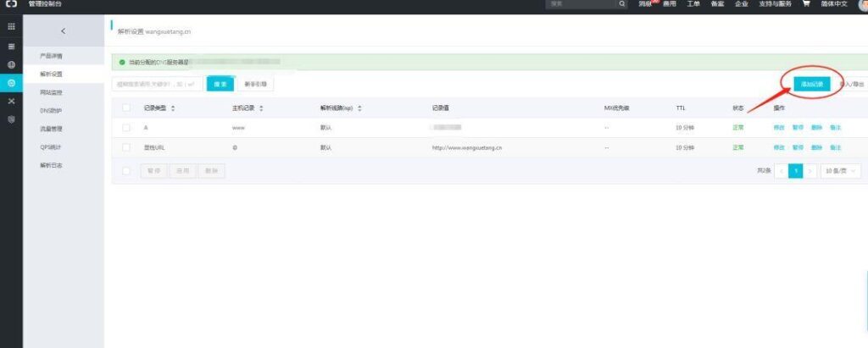Click 暂停 for the www A record
Viewport: 868px width, 348px height.
798,128
